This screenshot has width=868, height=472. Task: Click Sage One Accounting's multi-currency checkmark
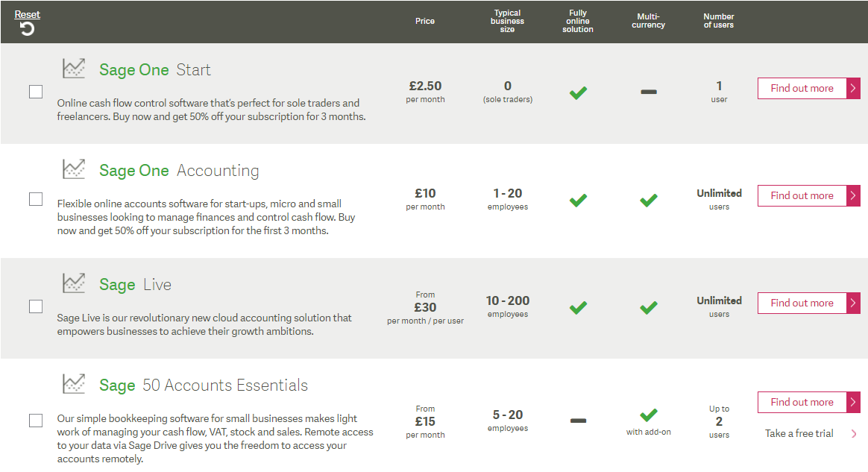point(648,200)
